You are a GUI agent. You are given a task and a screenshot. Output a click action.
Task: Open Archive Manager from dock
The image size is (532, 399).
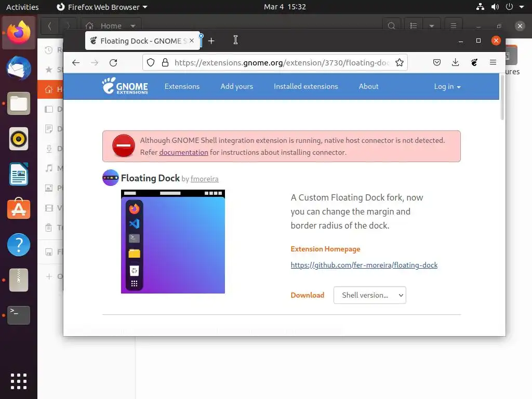click(19, 280)
